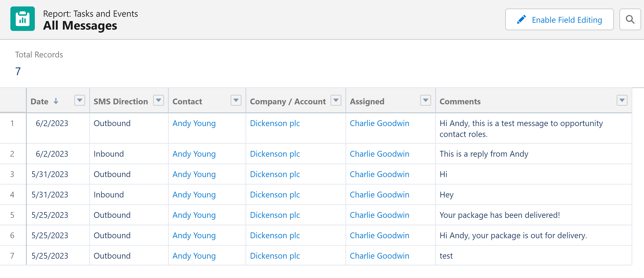This screenshot has width=644, height=278.
Task: Select the SMS Direction column header
Action: (x=121, y=101)
